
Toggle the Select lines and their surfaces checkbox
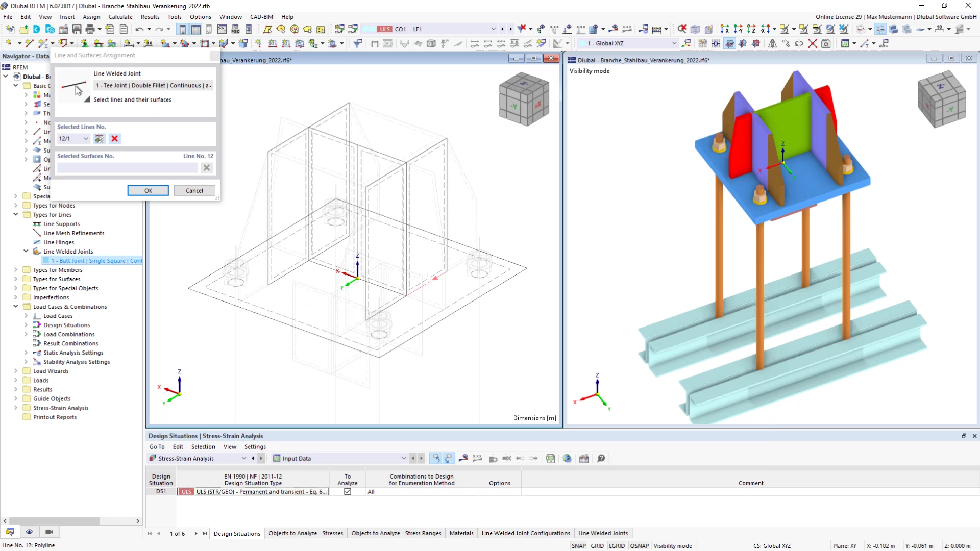[87, 99]
